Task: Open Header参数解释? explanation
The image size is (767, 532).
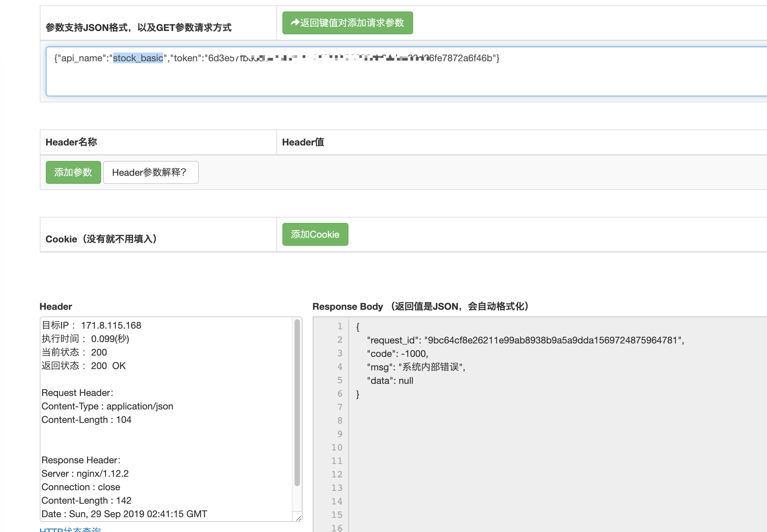Action: [151, 172]
